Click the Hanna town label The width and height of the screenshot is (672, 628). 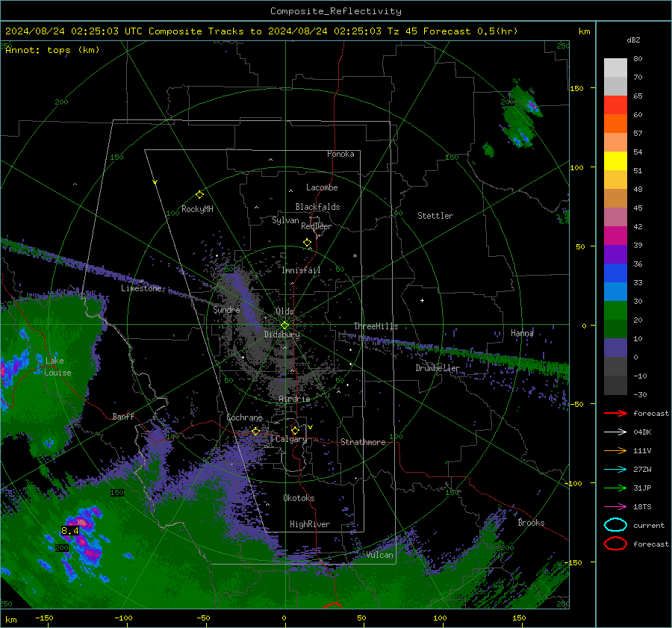(522, 333)
